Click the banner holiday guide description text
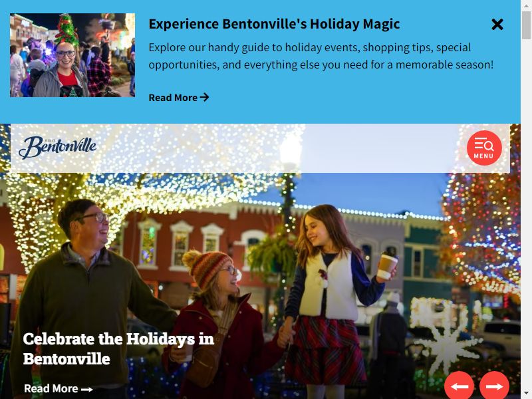 (x=321, y=56)
